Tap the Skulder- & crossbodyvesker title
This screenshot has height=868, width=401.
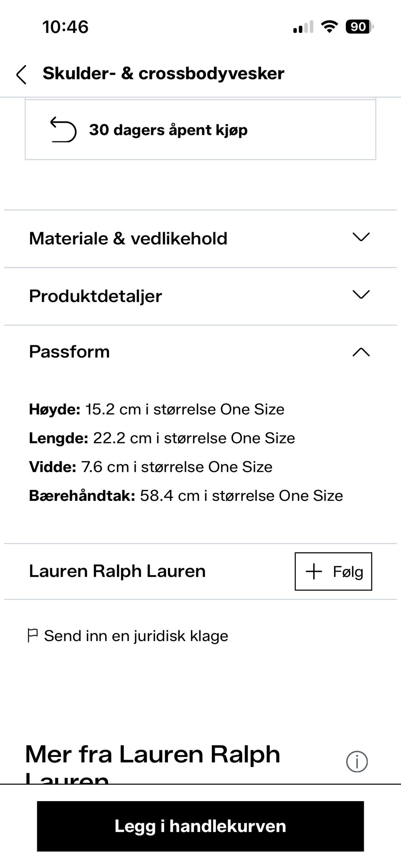pyautogui.click(x=163, y=74)
